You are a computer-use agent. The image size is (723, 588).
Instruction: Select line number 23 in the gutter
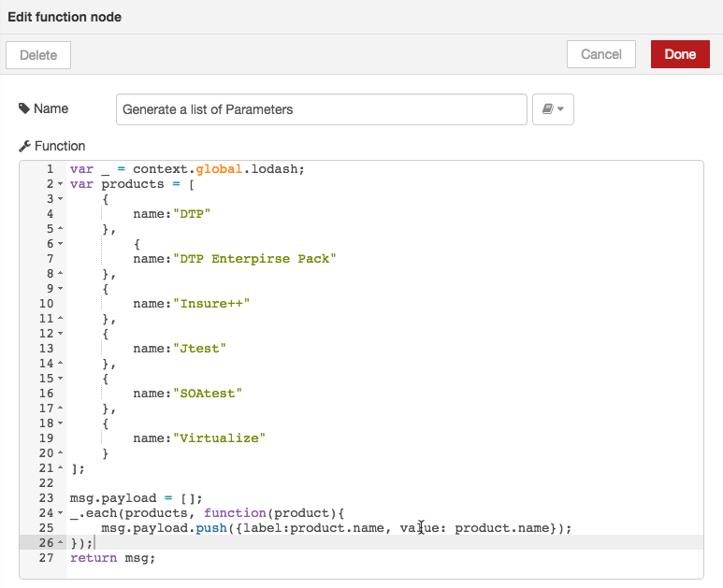pyautogui.click(x=46, y=498)
